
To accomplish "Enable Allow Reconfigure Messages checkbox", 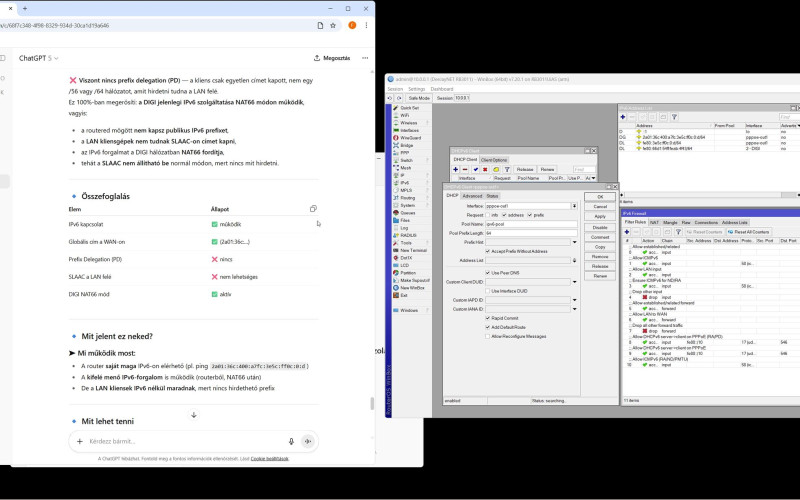I will tap(488, 337).
